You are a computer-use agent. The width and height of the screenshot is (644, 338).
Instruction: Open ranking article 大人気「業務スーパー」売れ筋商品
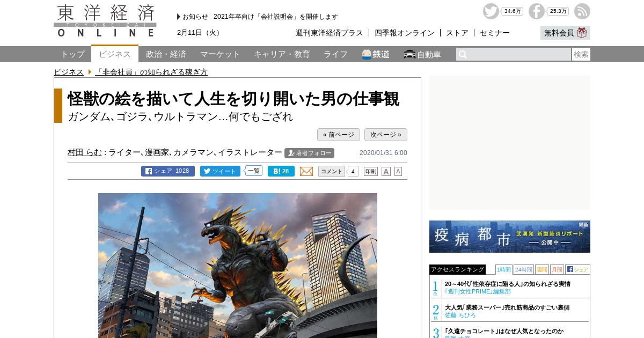click(507, 307)
